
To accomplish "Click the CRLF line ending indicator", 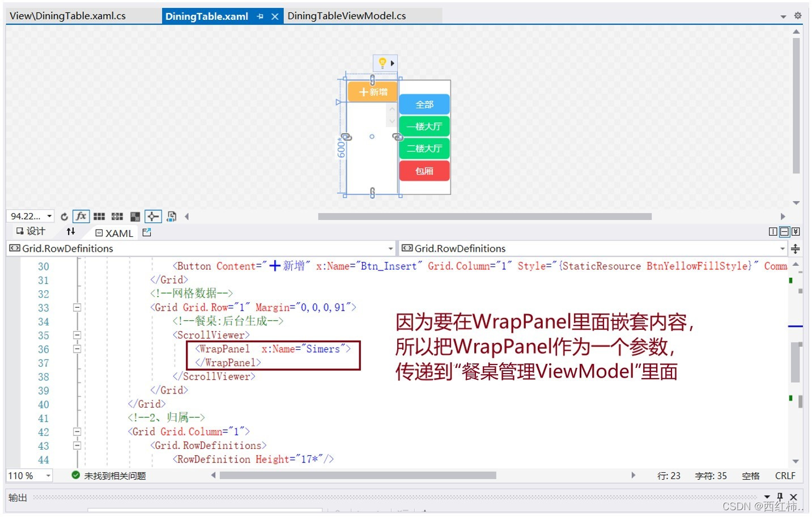I will point(785,476).
